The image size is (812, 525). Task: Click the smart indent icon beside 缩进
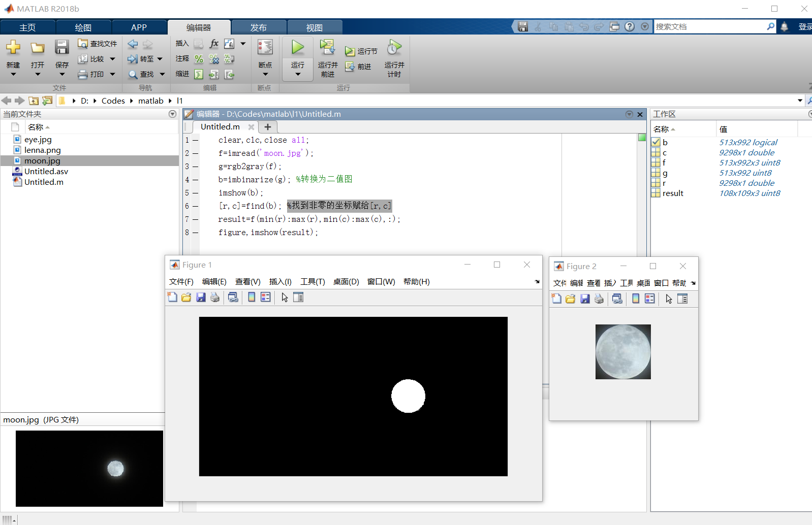(x=199, y=74)
